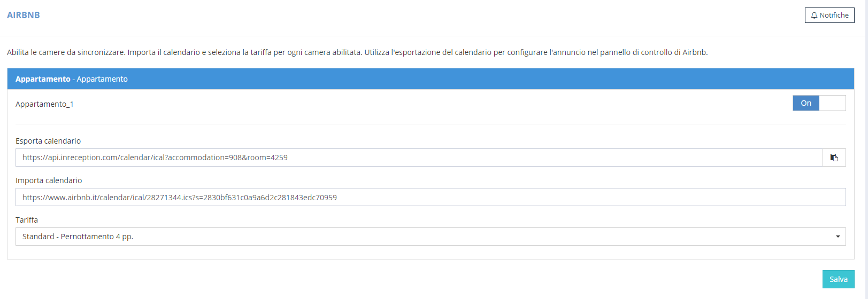Open the Tariffa rate dropdown
This screenshot has width=868, height=299.
(431, 237)
